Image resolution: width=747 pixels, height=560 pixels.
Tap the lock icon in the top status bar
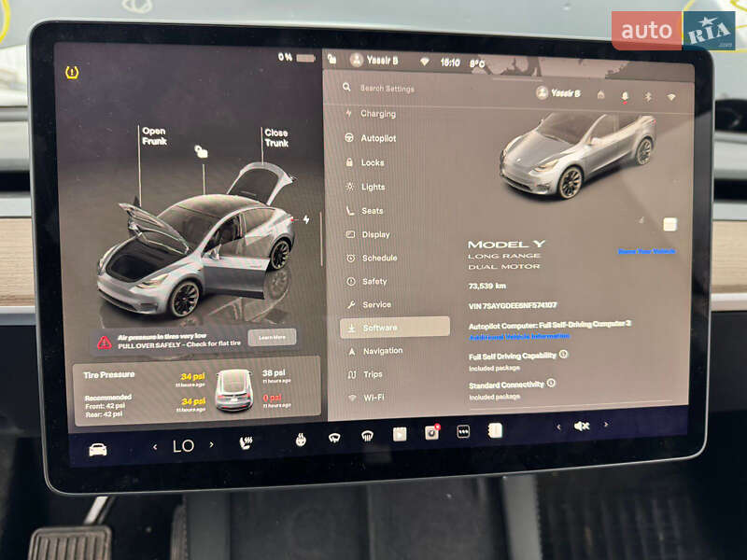click(x=332, y=60)
